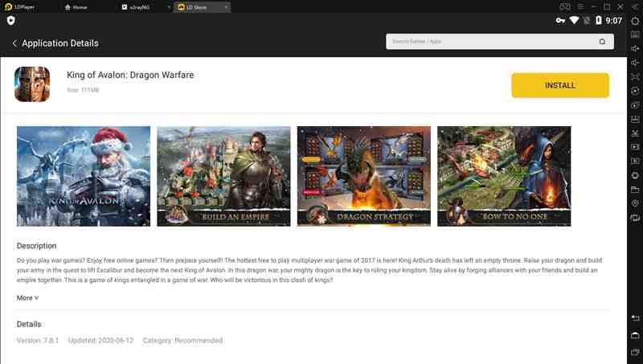Image resolution: width=643 pixels, height=364 pixels.
Task: Open the hamburger menu in title bar
Action: click(580, 6)
